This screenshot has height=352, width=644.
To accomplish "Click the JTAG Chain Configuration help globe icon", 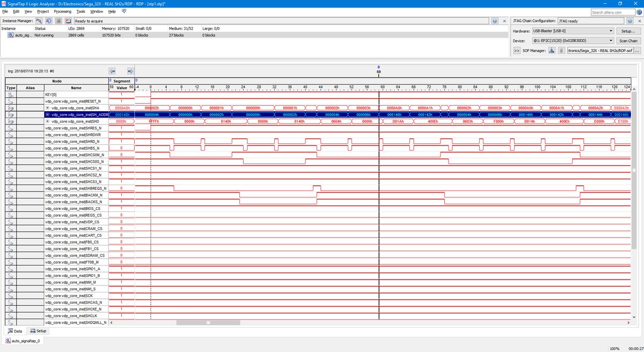I will (x=631, y=21).
